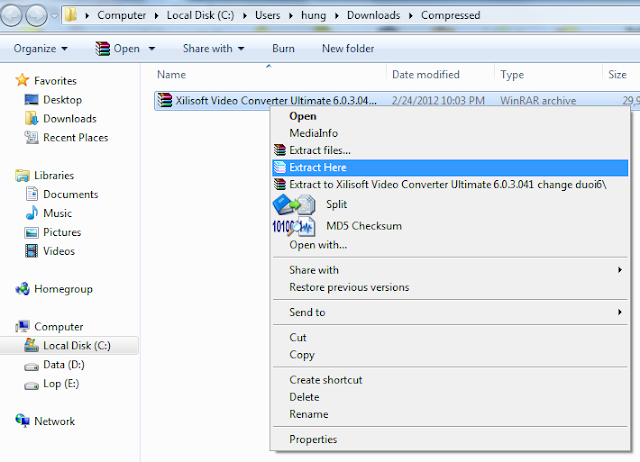Click the hung breadcrumb segment
The image size is (640, 462).
[x=313, y=16]
